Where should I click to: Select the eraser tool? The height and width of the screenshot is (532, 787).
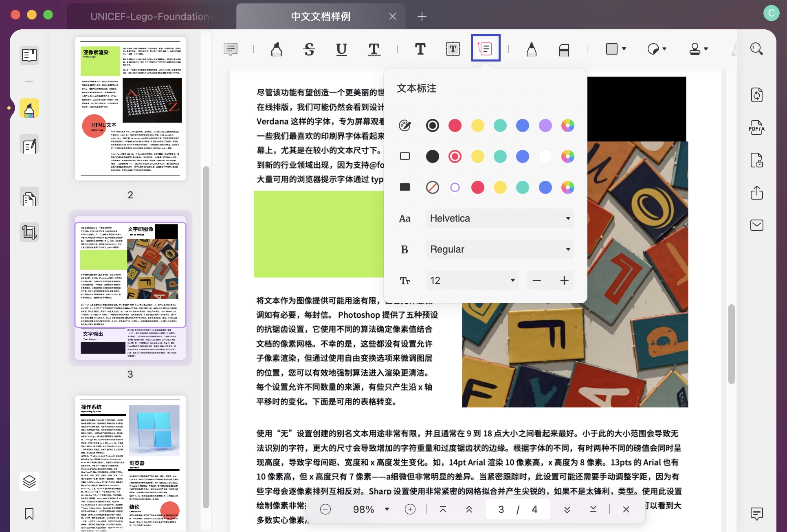click(x=564, y=49)
